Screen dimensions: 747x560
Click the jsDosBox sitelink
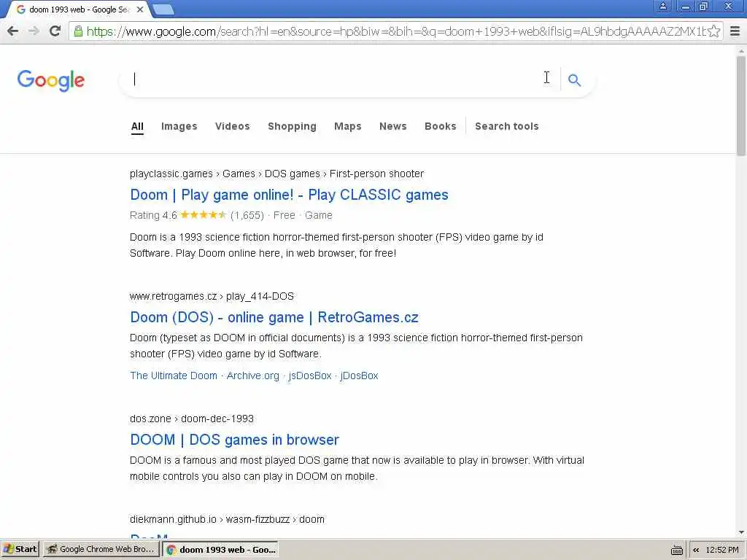click(x=309, y=376)
